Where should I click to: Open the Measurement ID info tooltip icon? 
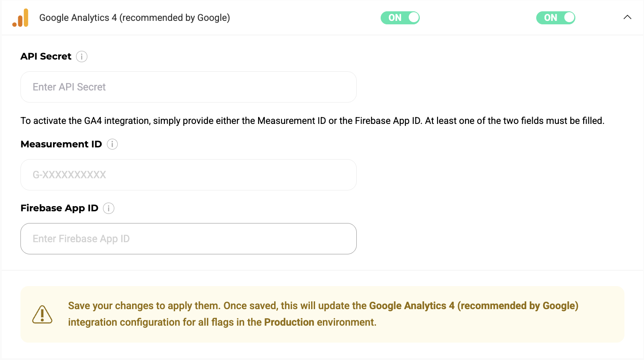click(112, 144)
